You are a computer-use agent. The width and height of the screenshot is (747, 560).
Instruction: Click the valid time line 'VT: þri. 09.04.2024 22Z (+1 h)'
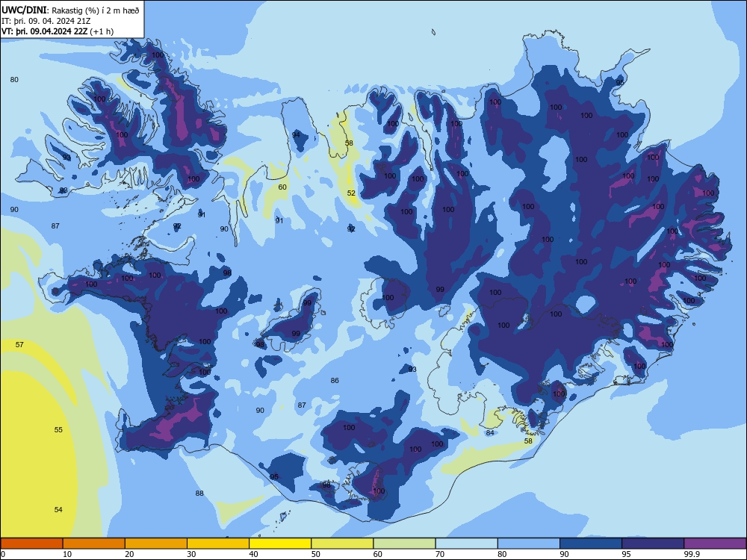58,31
